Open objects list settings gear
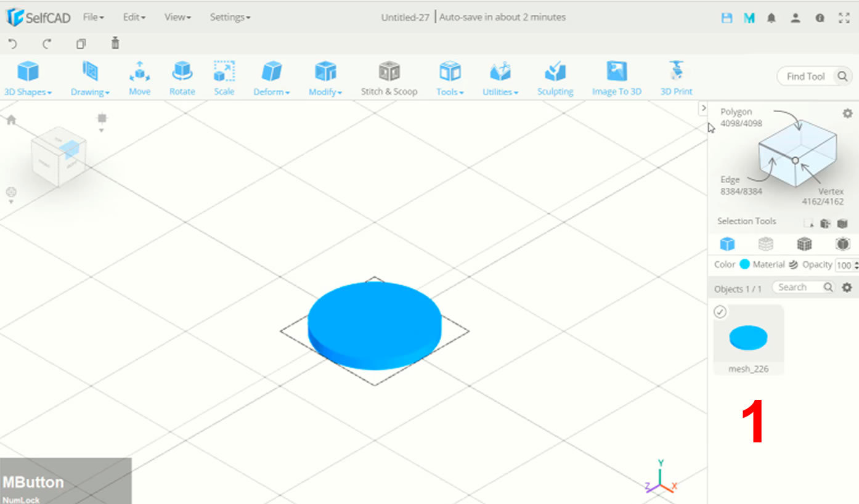 [x=847, y=287]
